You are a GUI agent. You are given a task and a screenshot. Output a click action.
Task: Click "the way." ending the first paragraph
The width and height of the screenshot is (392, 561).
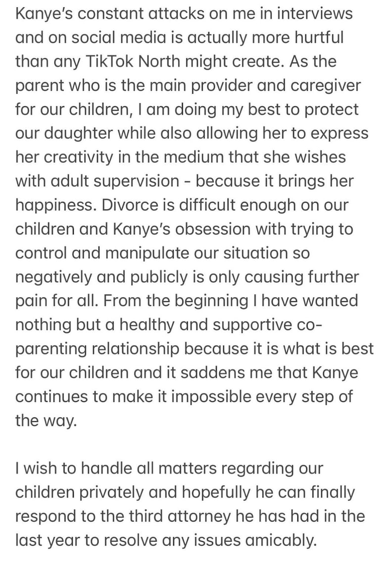[x=46, y=421]
